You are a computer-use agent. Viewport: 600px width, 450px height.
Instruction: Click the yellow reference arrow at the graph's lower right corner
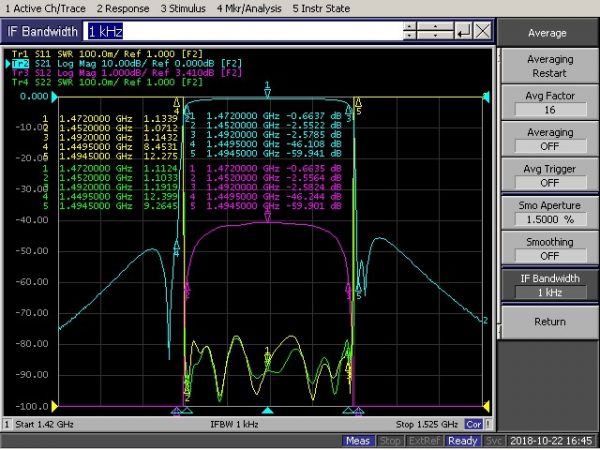pyautogui.click(x=486, y=406)
